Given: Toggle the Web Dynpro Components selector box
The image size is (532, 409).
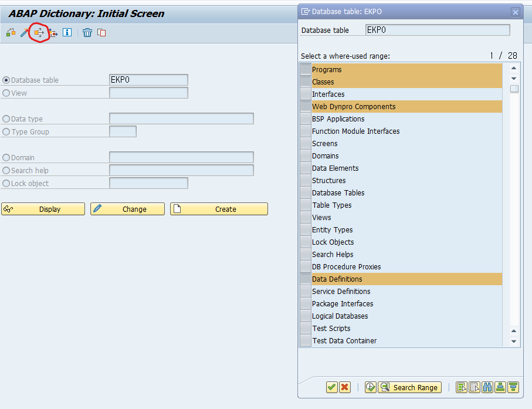Looking at the screenshot, I should pos(306,106).
